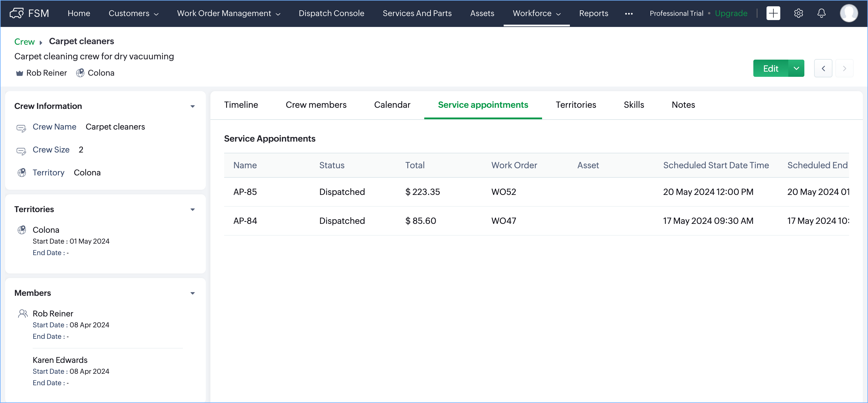Open the notifications bell icon
Viewport: 868px width, 403px height.
[821, 13]
